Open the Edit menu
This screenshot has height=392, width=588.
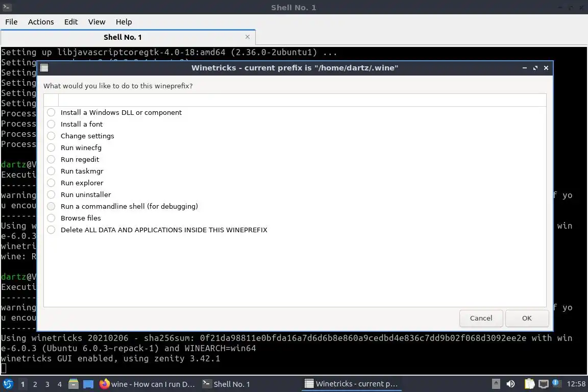point(71,22)
